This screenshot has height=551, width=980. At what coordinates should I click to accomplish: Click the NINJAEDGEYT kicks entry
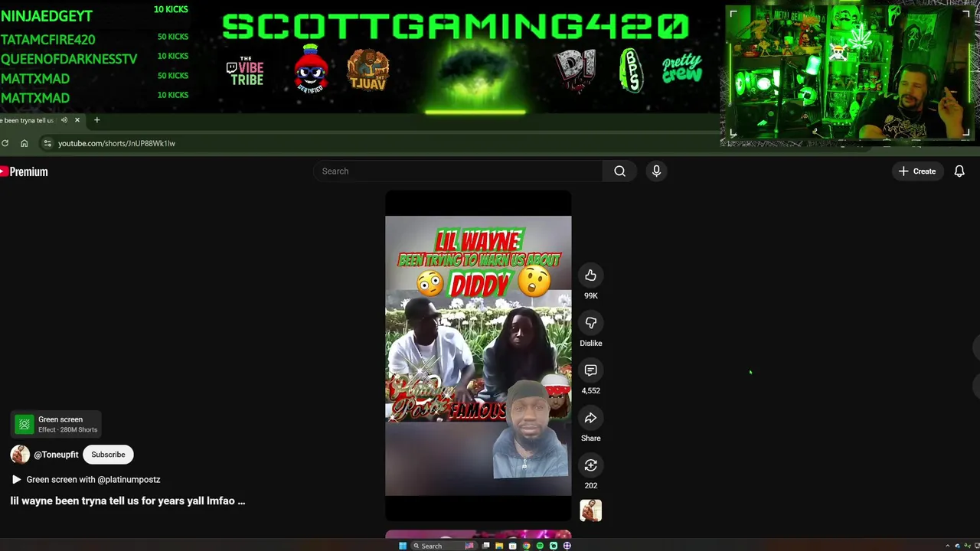(x=94, y=15)
